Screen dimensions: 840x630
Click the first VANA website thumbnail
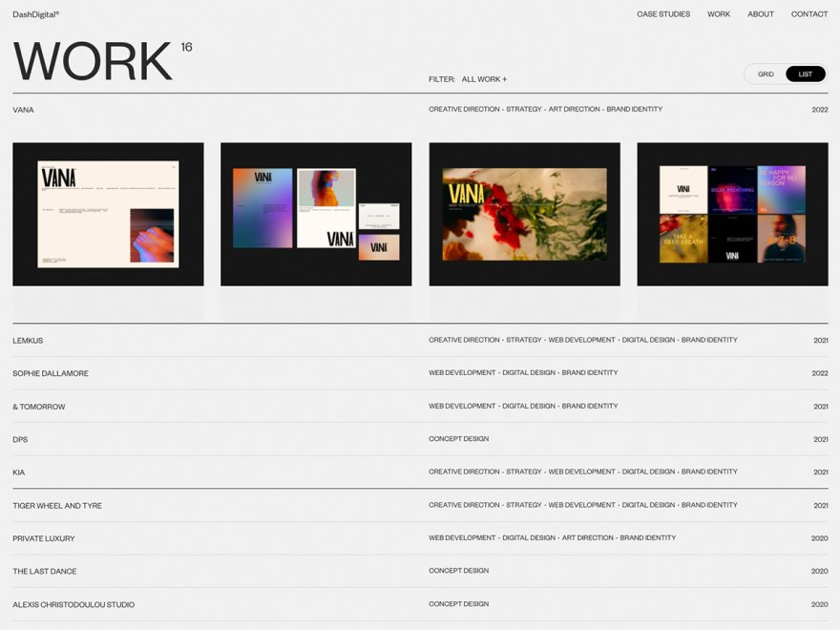[107, 213]
